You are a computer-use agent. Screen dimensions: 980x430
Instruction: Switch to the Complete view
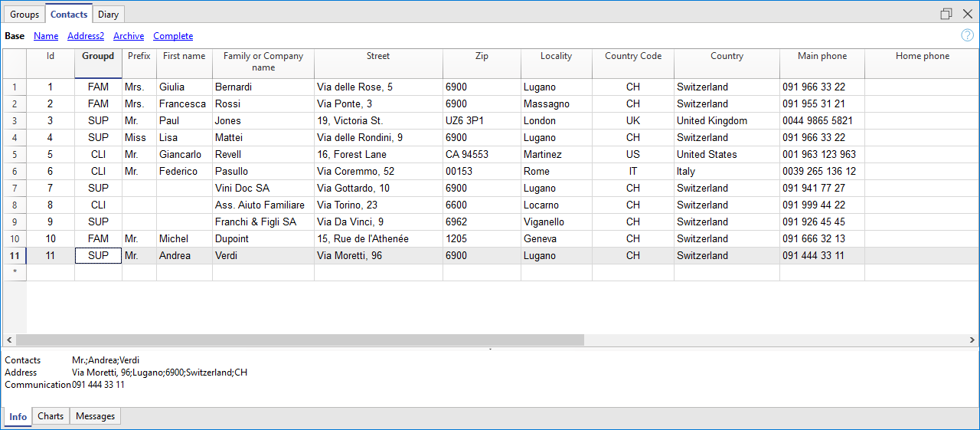[x=173, y=36]
